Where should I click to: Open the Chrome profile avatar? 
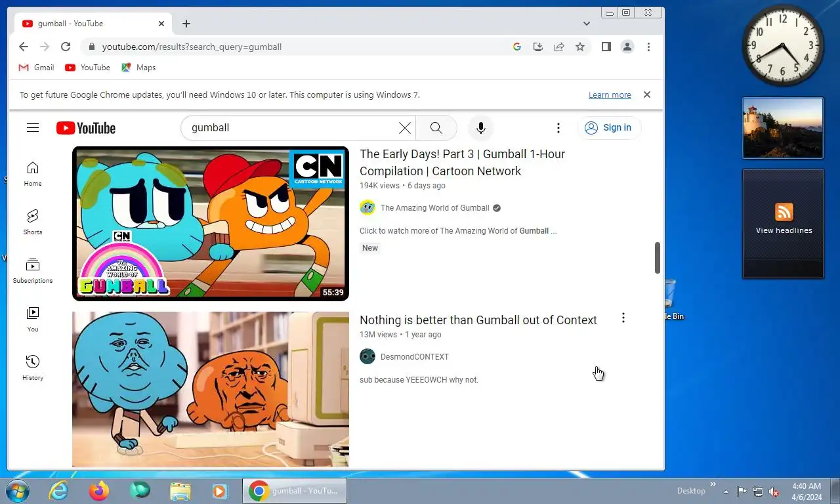click(x=627, y=47)
